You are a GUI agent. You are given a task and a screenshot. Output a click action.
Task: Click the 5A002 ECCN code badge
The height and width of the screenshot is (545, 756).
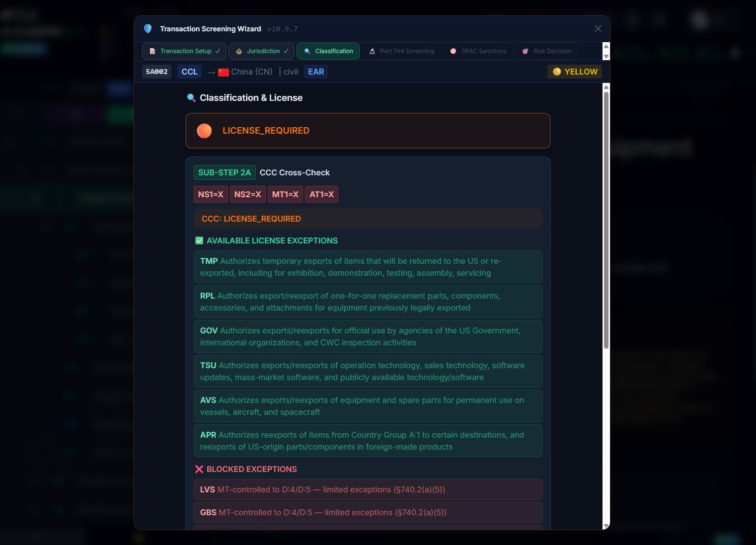click(x=156, y=72)
